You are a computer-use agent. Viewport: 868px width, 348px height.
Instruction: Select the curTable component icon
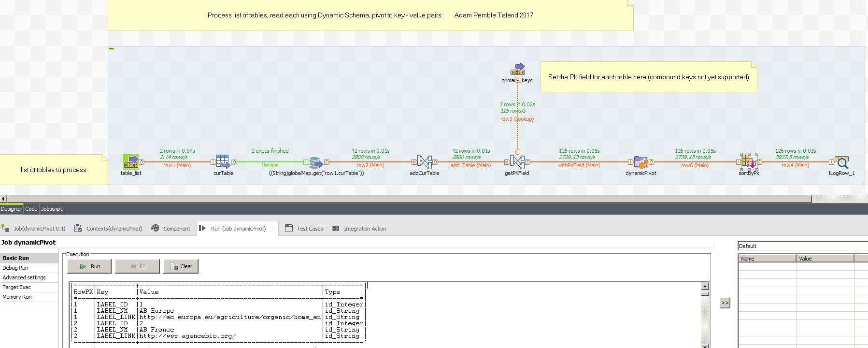click(x=223, y=161)
